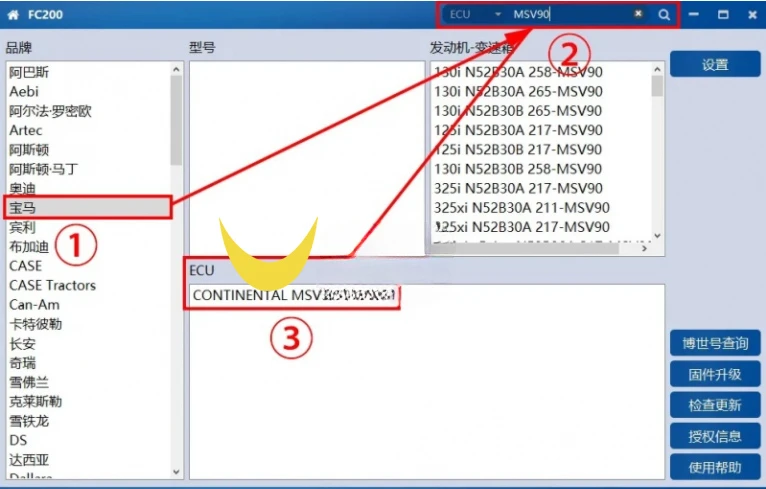Click the 设置 settings button
Viewport: 766px width, 489px height.
(715, 64)
